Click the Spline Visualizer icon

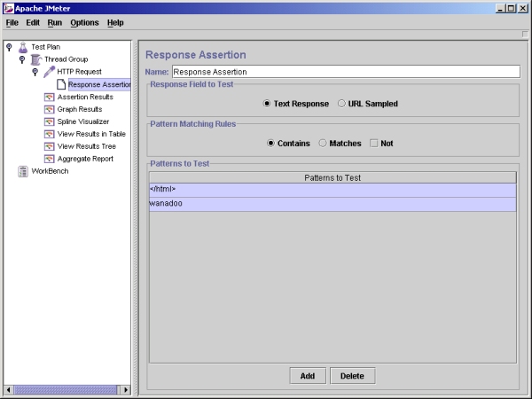(x=49, y=121)
